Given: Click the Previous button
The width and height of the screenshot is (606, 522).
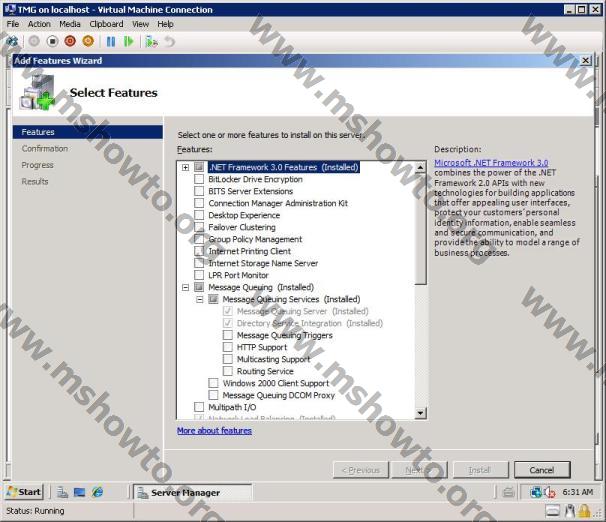Looking at the screenshot, I should pyautogui.click(x=361, y=470).
